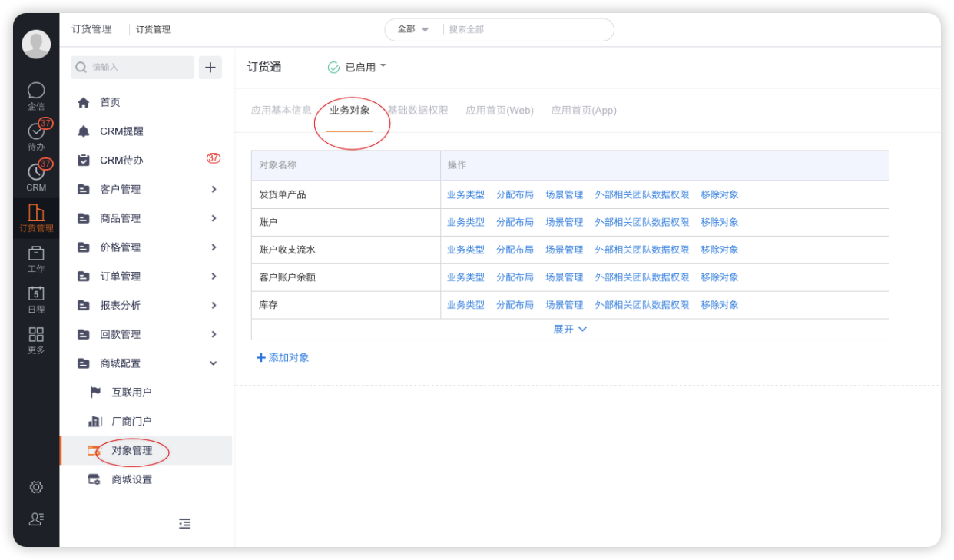Click the CRM提醒 bell icon
954x560 pixels.
tap(84, 131)
